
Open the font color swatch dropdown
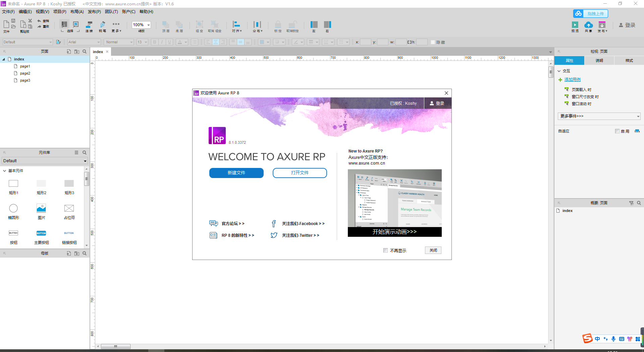185,42
